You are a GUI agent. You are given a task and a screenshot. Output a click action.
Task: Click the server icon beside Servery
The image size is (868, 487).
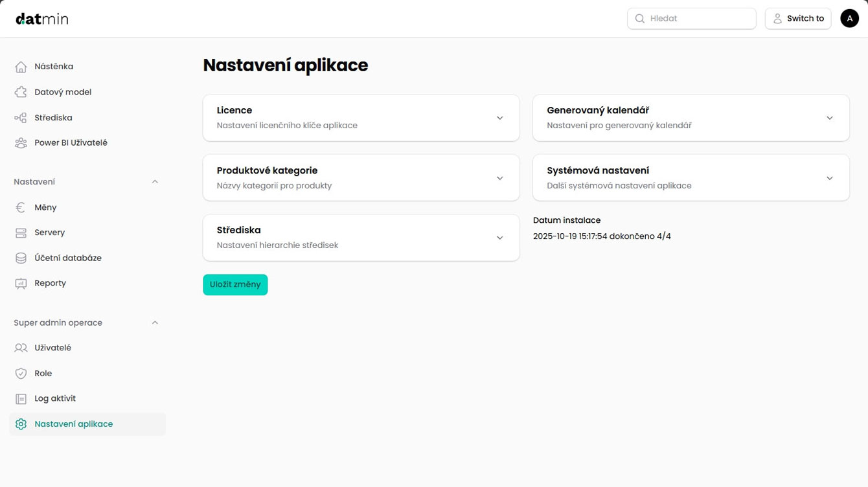21,232
